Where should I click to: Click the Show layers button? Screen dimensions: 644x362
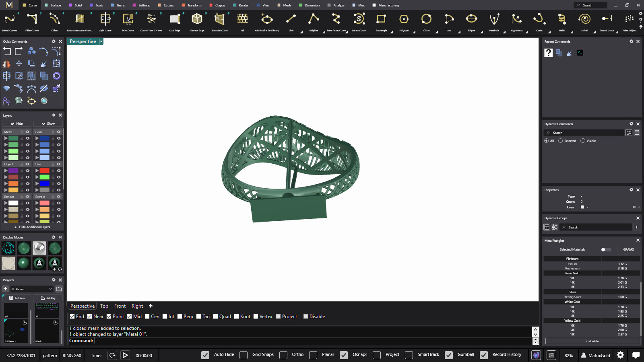48,123
